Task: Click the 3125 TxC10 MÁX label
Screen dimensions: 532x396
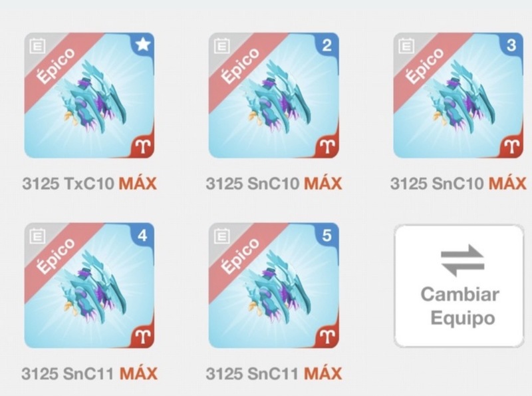Action: [90, 184]
